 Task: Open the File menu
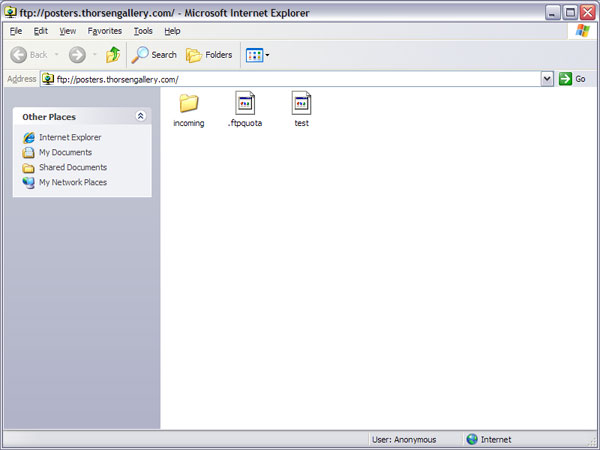click(x=16, y=31)
